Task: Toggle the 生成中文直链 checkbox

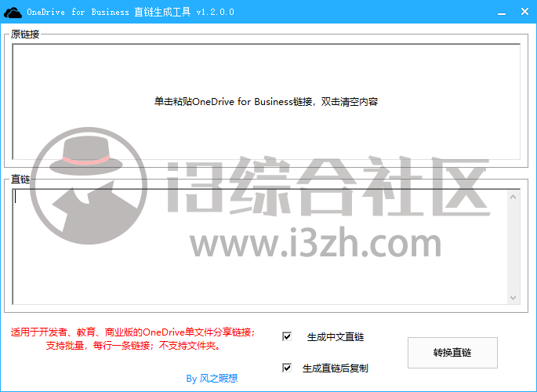Action: coord(287,337)
